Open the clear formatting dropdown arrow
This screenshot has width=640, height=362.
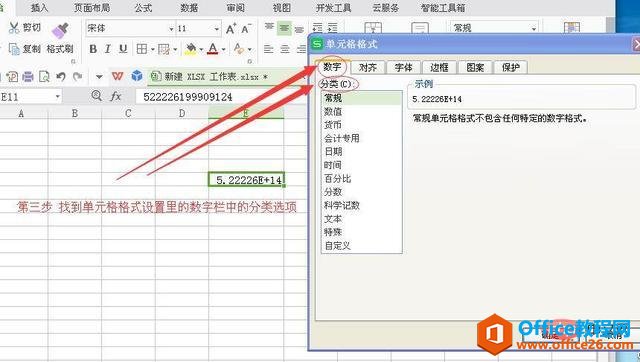click(x=249, y=49)
